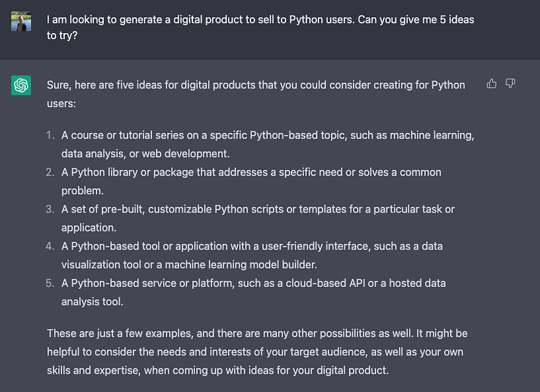Image resolution: width=540 pixels, height=392 pixels.
Task: Click the ChatGPT logo avatar
Action: click(x=21, y=85)
